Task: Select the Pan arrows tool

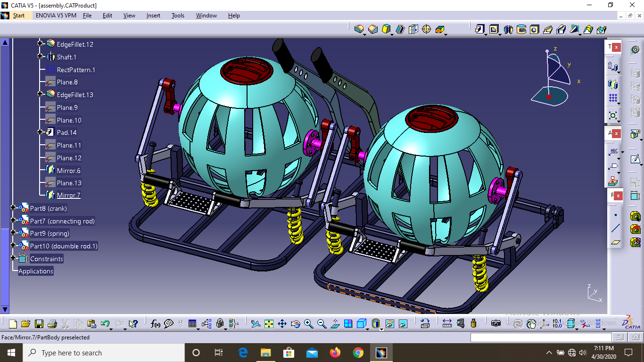Action: point(282,324)
